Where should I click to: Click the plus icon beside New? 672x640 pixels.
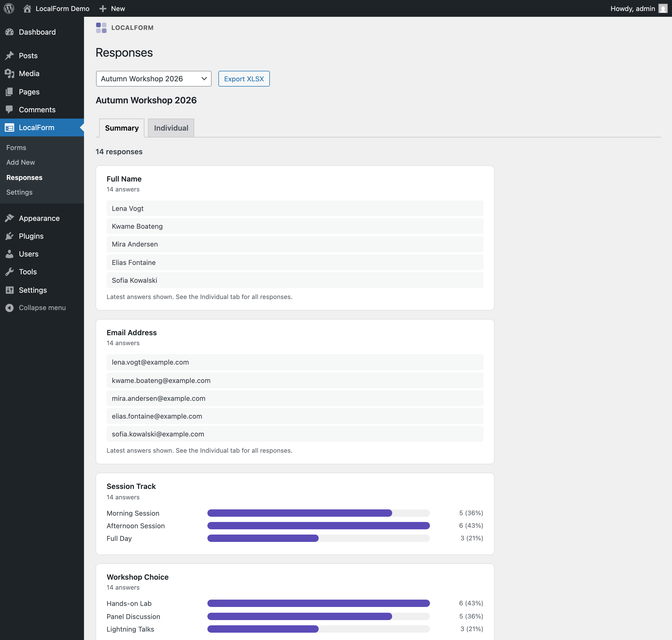point(103,9)
